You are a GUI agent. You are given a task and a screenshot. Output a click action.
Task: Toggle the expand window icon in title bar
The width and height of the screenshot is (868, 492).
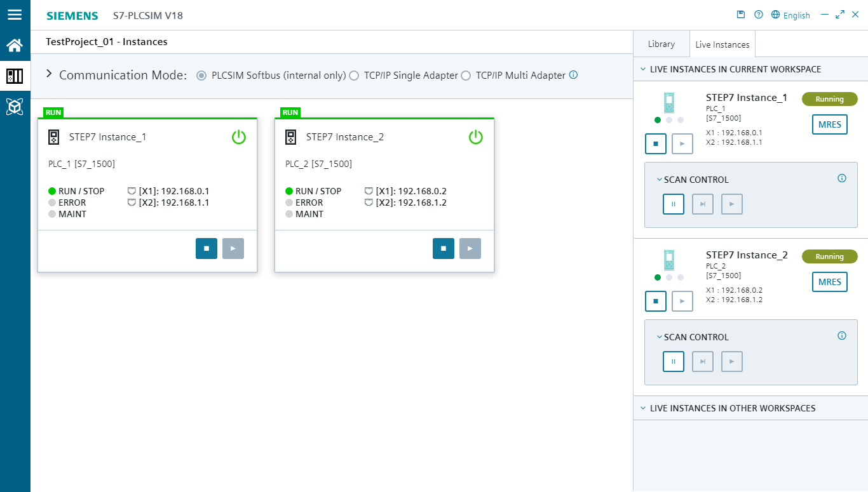coord(840,15)
